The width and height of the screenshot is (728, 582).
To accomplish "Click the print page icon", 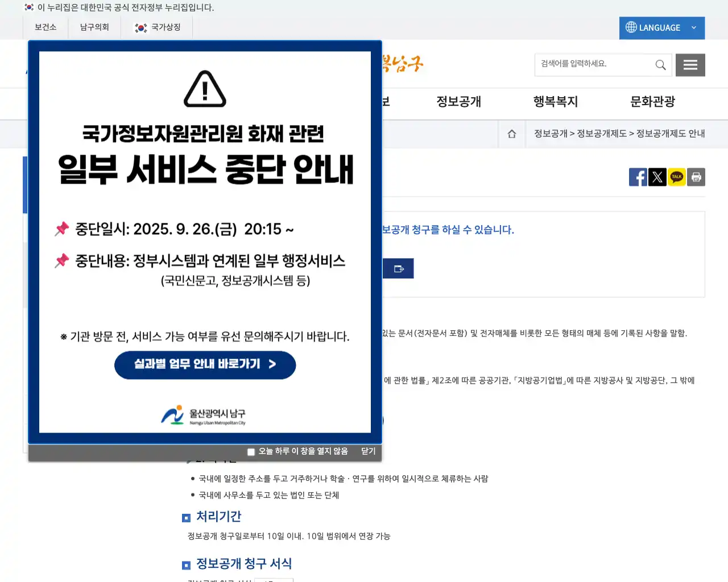I will click(696, 177).
